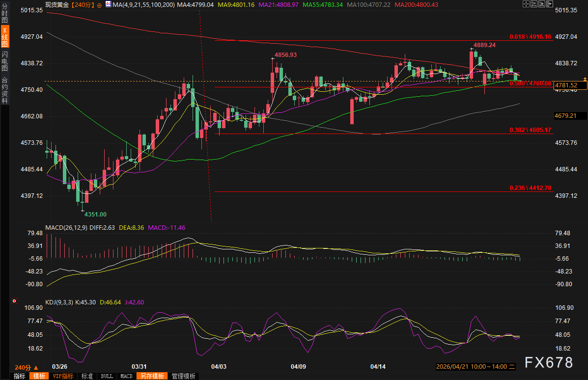Click the 管理模板 button

183,376
